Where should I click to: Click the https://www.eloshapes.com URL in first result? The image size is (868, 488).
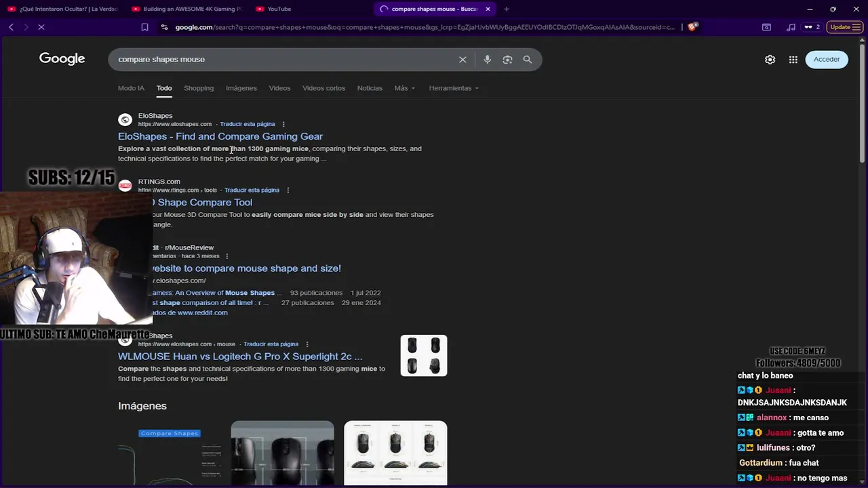tap(175, 124)
